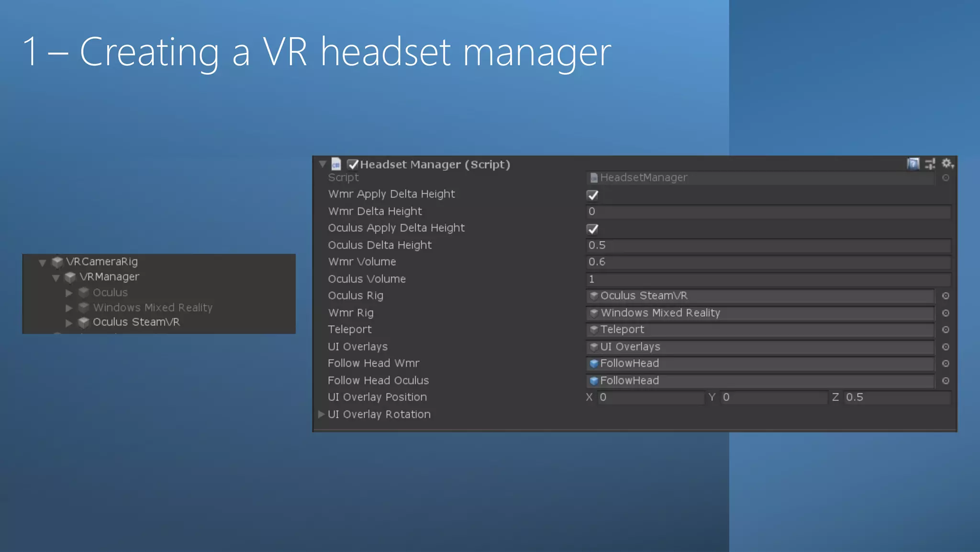Open object picker for Follow Head Wmr

(946, 364)
